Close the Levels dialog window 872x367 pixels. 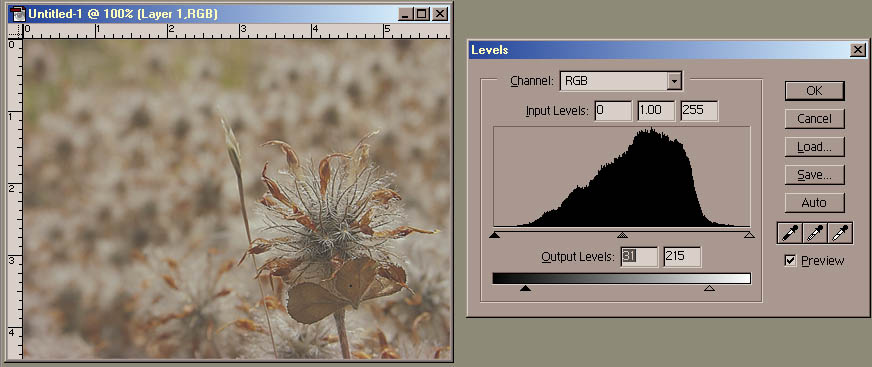click(x=858, y=50)
